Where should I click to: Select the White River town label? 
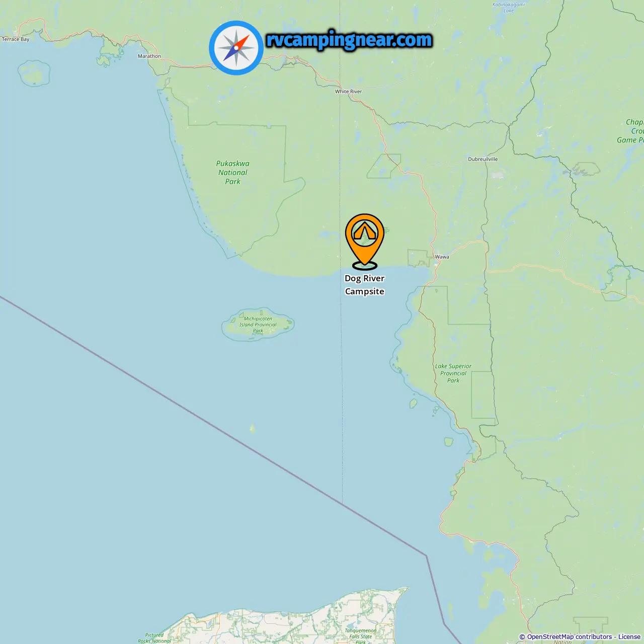pyautogui.click(x=348, y=92)
